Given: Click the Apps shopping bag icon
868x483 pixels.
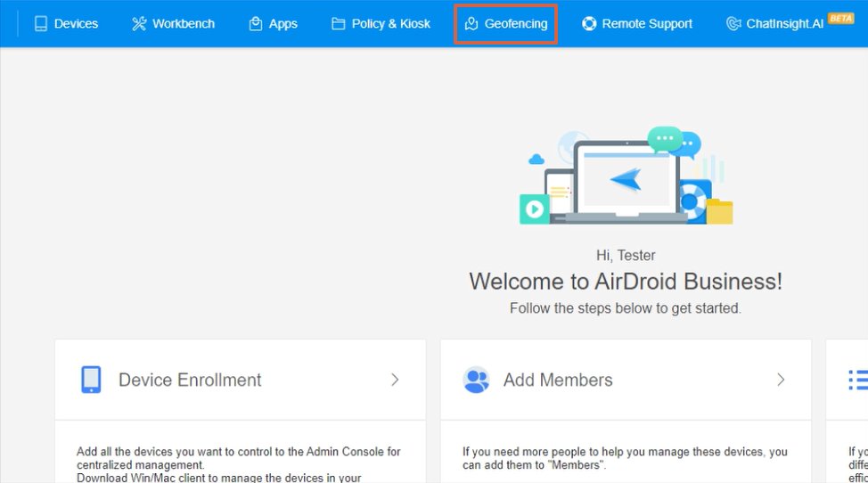Looking at the screenshot, I should pyautogui.click(x=255, y=24).
